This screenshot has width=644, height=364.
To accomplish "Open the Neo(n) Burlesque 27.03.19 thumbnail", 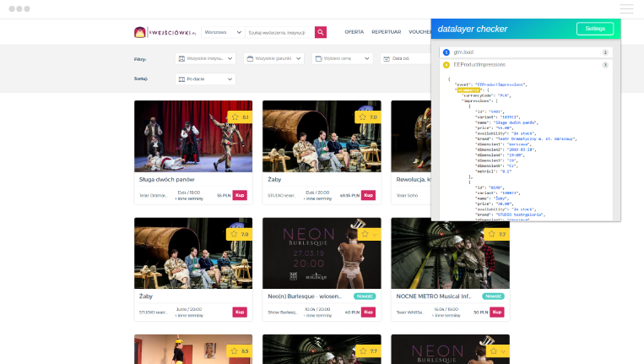I will point(322,253).
